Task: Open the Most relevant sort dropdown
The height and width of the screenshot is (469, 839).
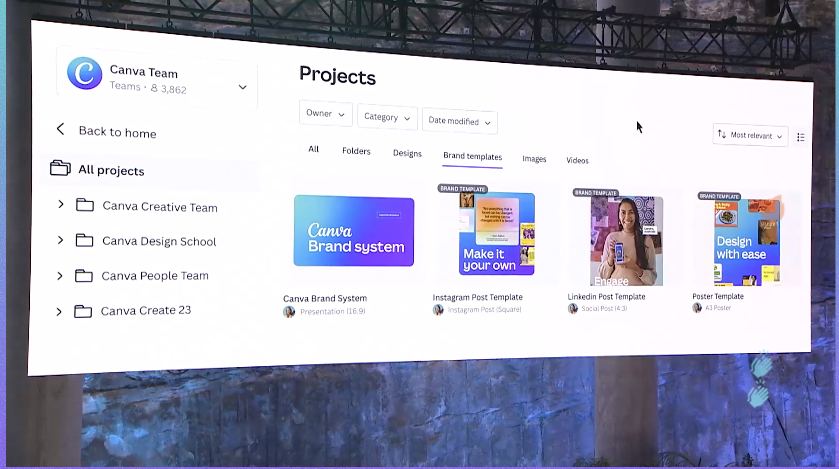Action: 750,135
